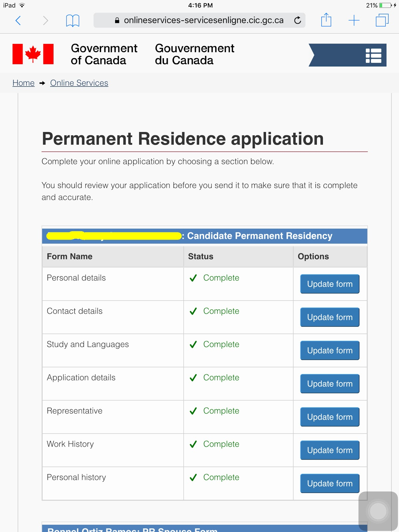The image size is (399, 532).
Task: Show all open tabs icon
Action: click(x=382, y=20)
